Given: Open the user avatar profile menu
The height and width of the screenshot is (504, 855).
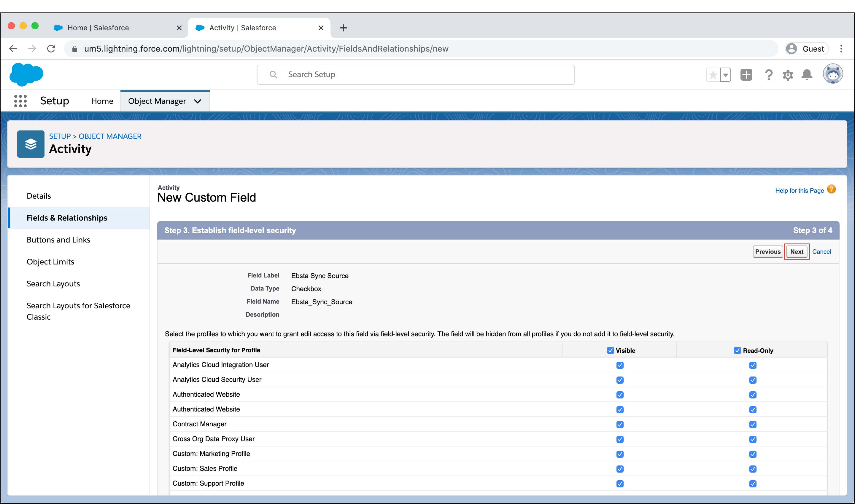Looking at the screenshot, I should (x=832, y=74).
